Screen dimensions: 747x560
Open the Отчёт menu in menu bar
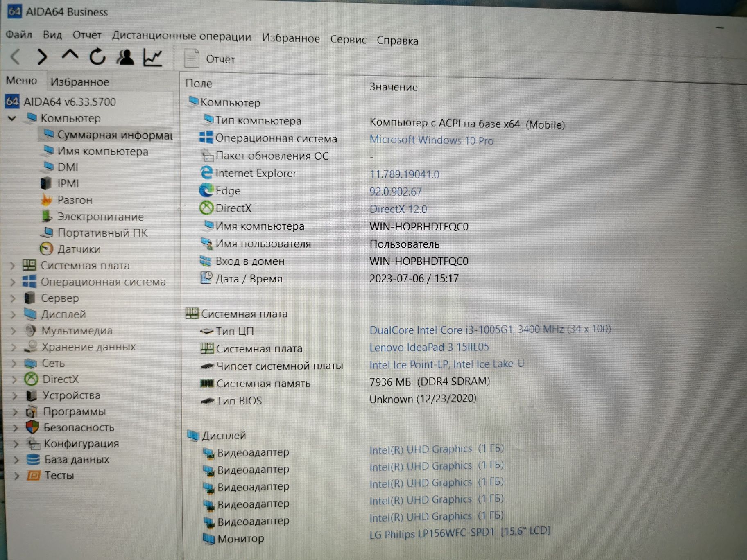click(87, 36)
